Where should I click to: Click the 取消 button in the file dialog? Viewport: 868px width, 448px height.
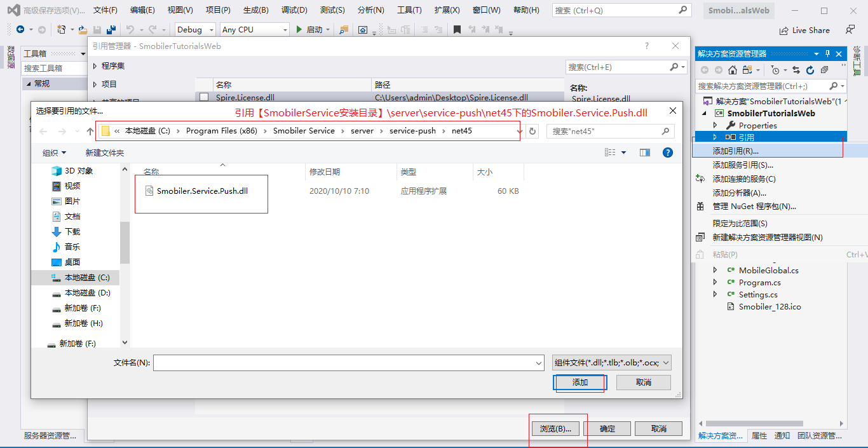644,383
